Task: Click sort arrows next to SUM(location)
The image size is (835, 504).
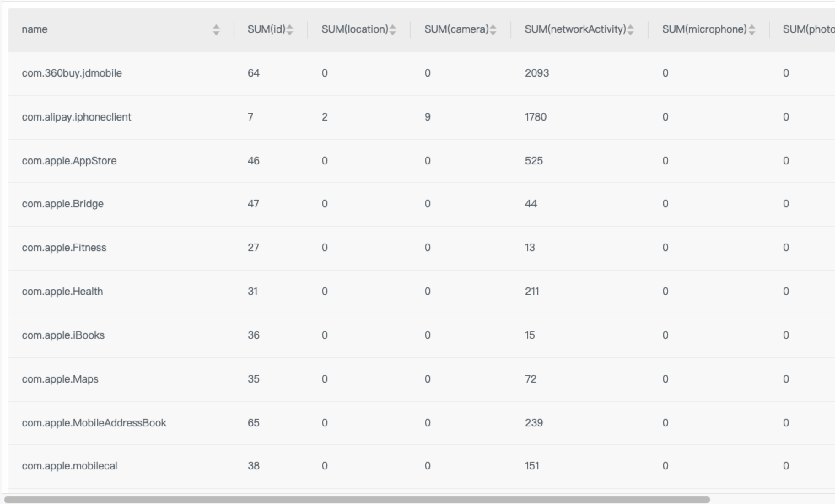Action: (393, 29)
